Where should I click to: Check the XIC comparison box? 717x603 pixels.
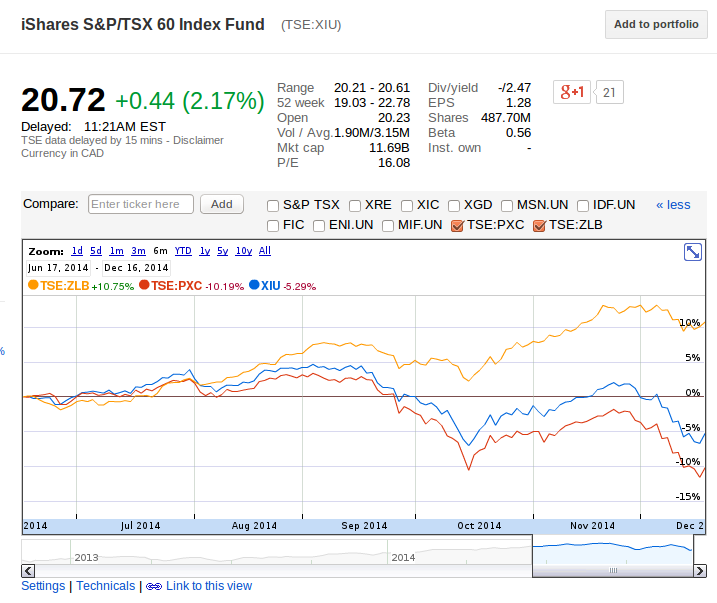tap(407, 206)
